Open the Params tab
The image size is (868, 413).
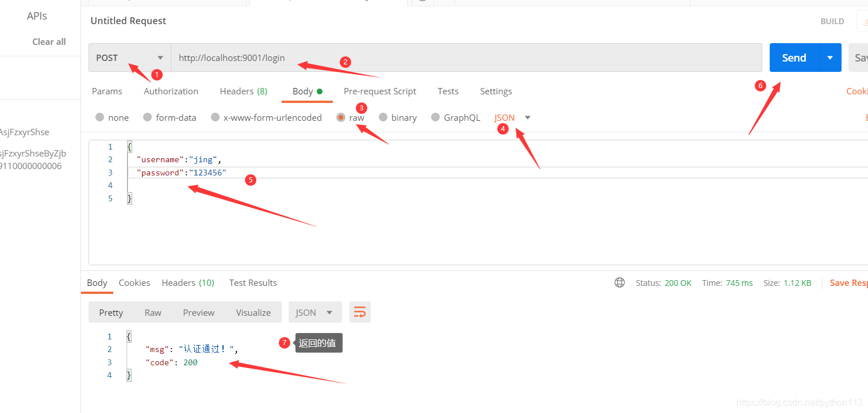(107, 91)
